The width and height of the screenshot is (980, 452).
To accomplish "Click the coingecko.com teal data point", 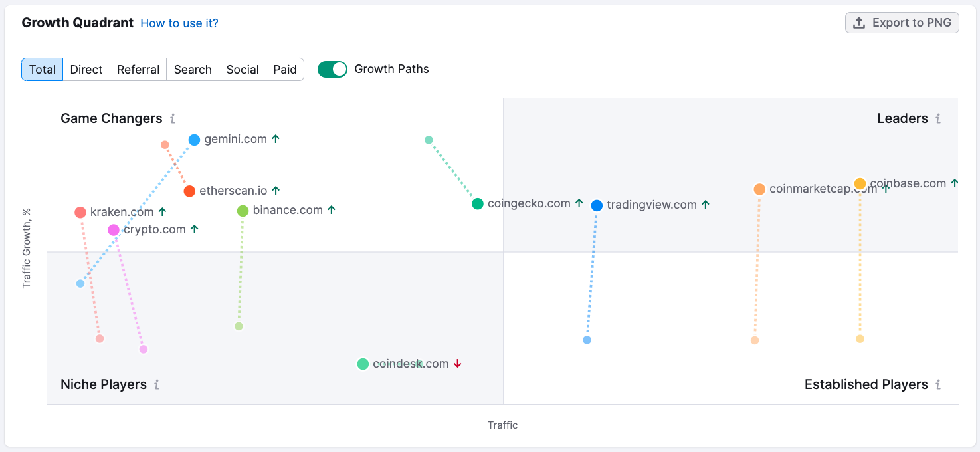I will coord(478,204).
